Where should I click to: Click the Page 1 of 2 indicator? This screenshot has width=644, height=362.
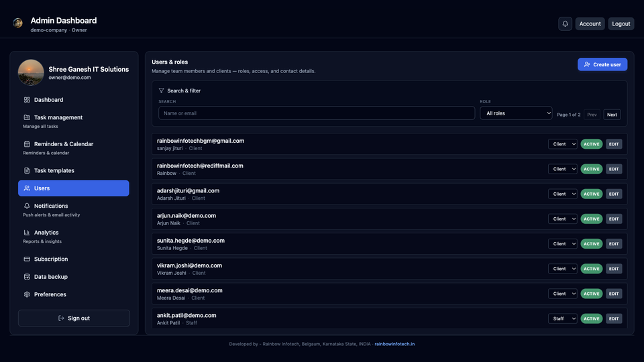[x=568, y=115]
